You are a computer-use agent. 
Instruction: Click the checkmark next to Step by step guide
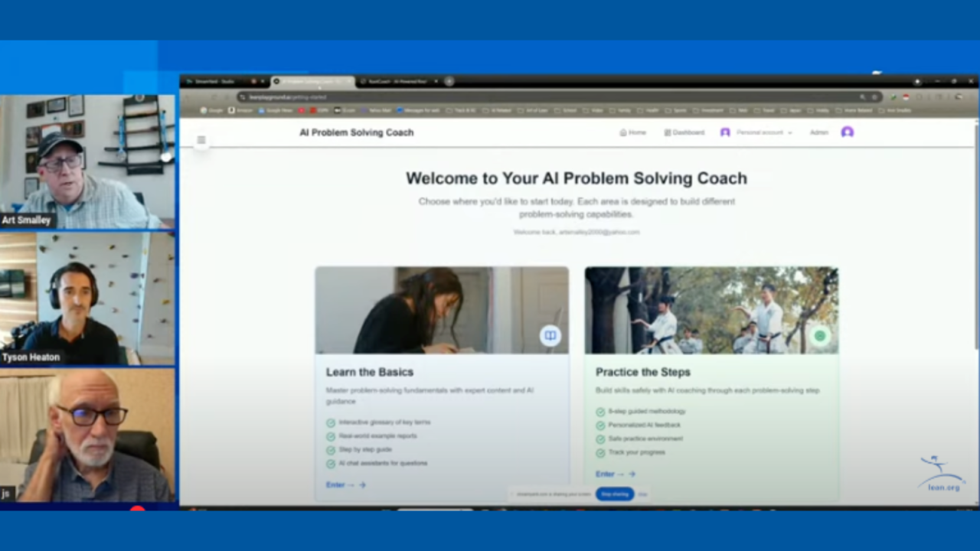[331, 449]
